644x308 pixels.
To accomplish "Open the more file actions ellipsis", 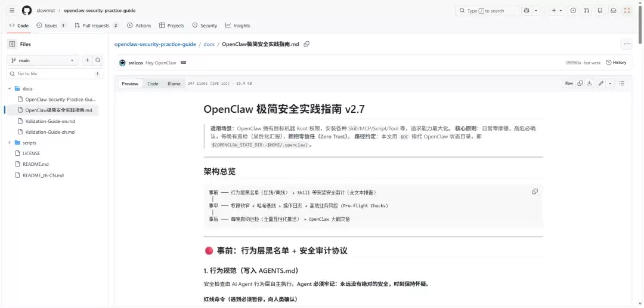I will coord(627,44).
